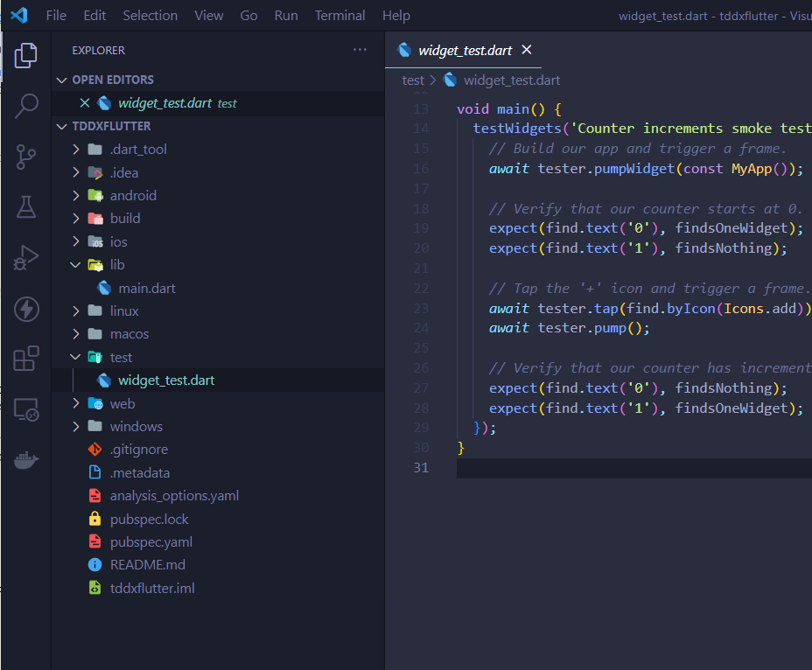Viewport: 812px width, 670px height.
Task: Click the icon beside tddxflutter.iml
Action: click(x=94, y=588)
